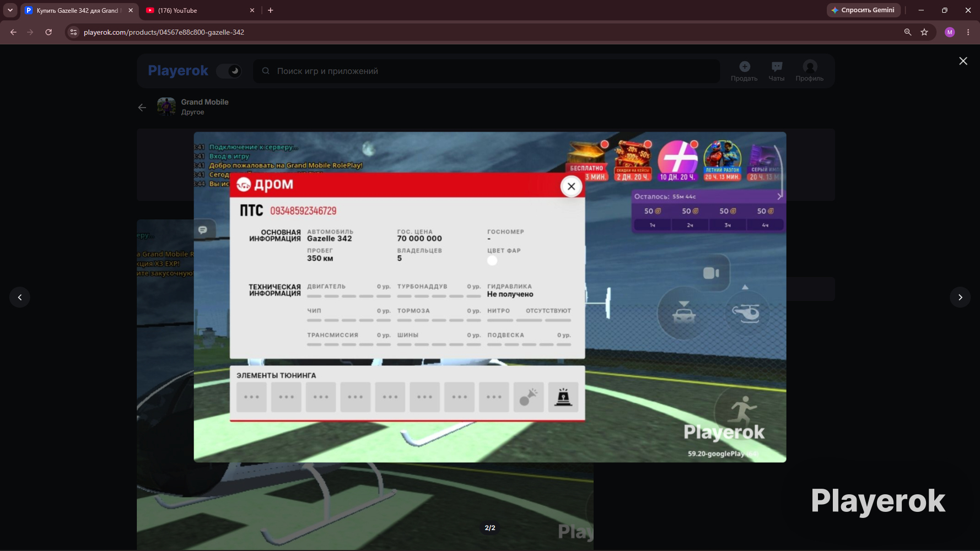Image resolution: width=980 pixels, height=551 pixels.
Task: Open the pink plus bonus icon
Action: pos(678,160)
